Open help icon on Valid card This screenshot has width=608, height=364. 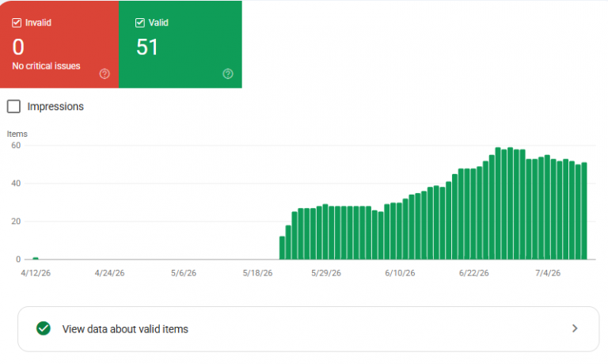pos(228,74)
